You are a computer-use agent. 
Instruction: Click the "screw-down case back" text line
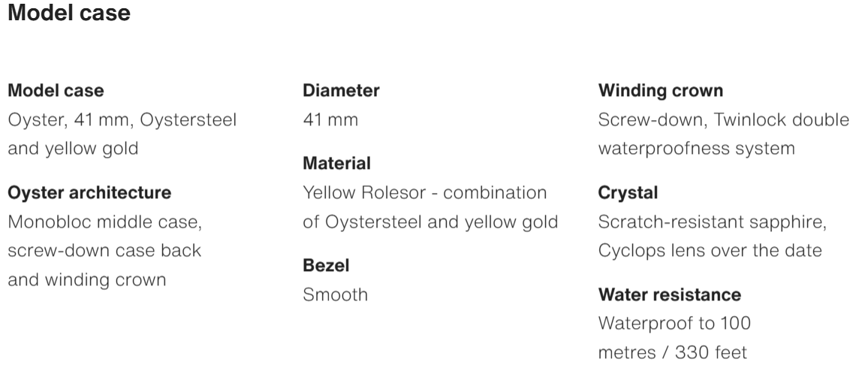coord(104,251)
